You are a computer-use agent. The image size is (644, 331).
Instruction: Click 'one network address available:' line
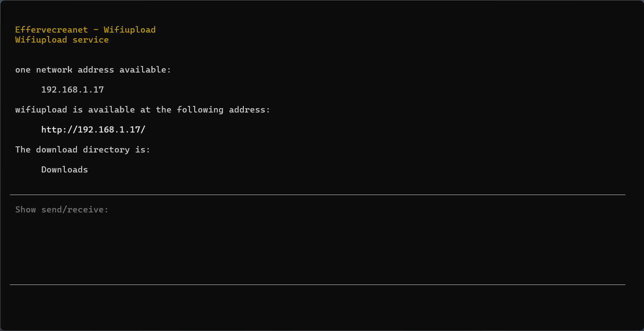93,70
